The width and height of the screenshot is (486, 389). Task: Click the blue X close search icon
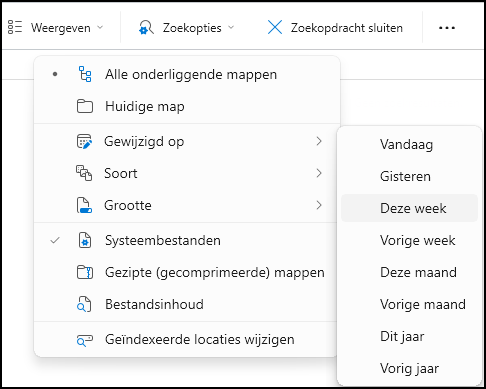[275, 27]
